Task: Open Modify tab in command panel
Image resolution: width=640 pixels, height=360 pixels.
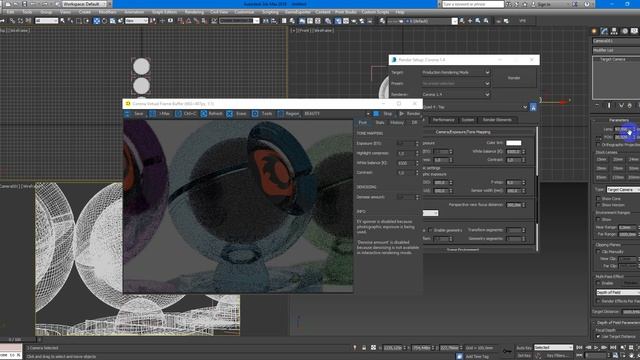Action: (x=604, y=31)
